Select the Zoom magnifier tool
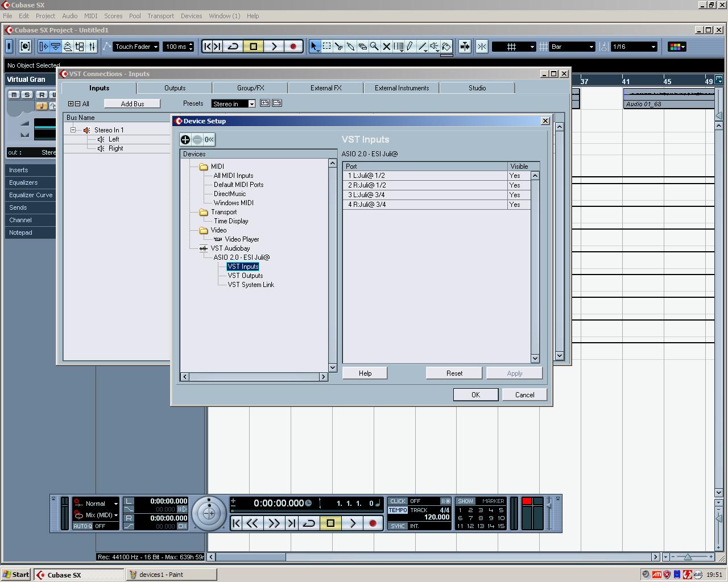The image size is (728, 582). pyautogui.click(x=374, y=47)
